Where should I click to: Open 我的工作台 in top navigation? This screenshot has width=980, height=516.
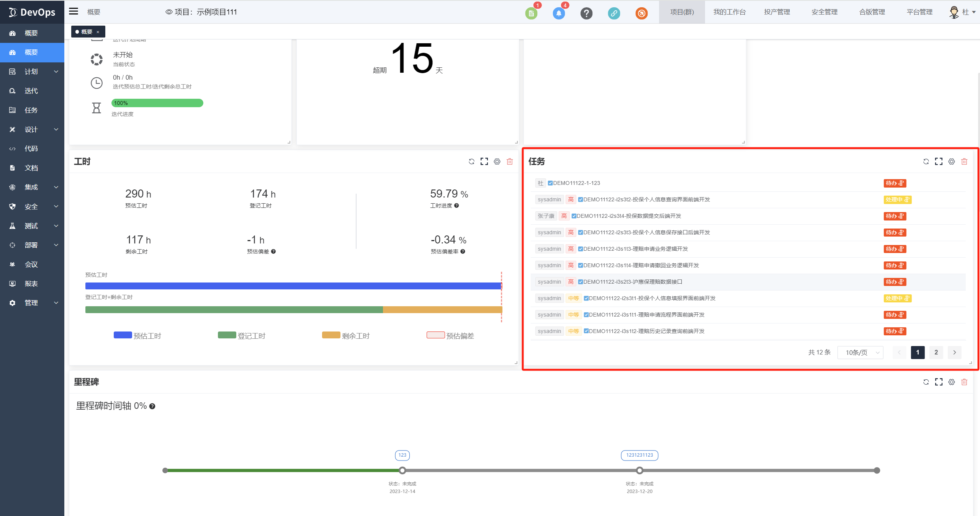(x=729, y=12)
